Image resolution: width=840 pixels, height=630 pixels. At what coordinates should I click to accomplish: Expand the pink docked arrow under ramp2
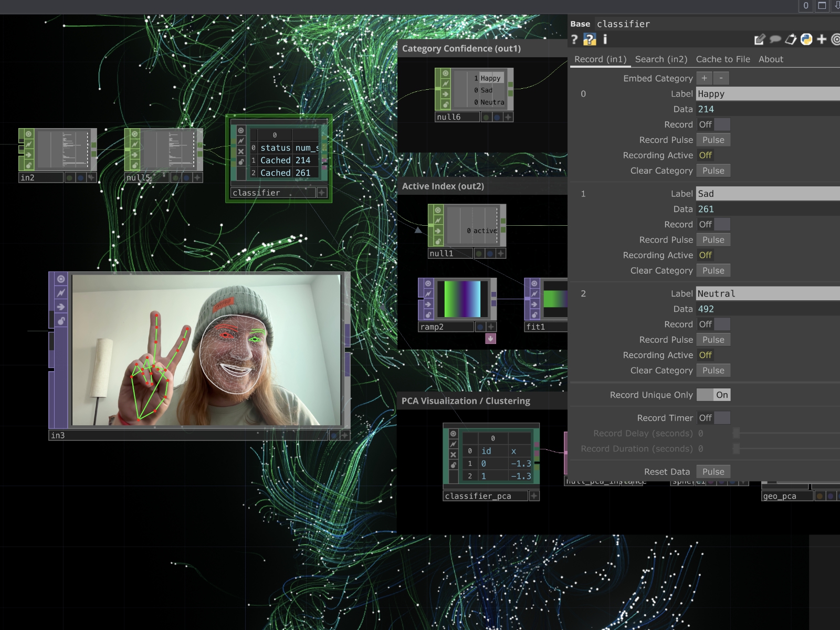pos(490,339)
